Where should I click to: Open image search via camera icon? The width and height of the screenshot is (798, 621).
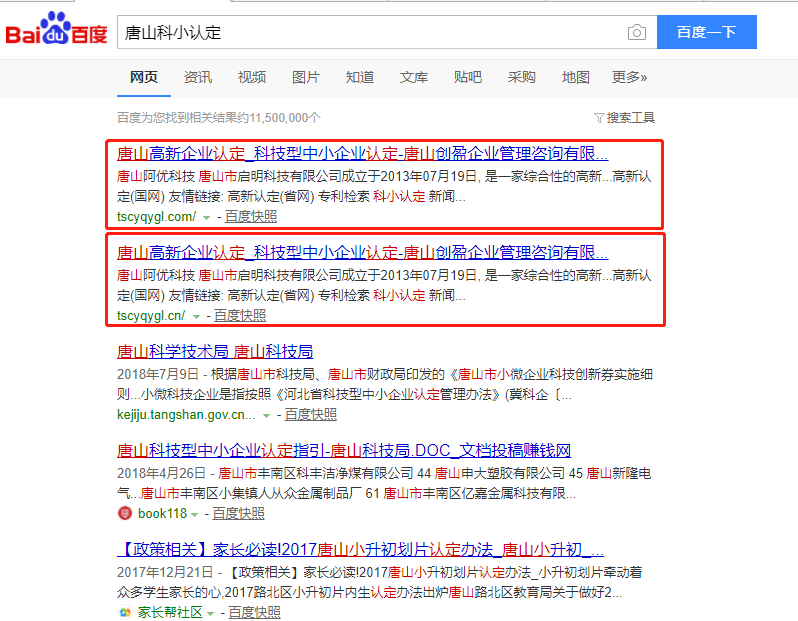[x=636, y=33]
